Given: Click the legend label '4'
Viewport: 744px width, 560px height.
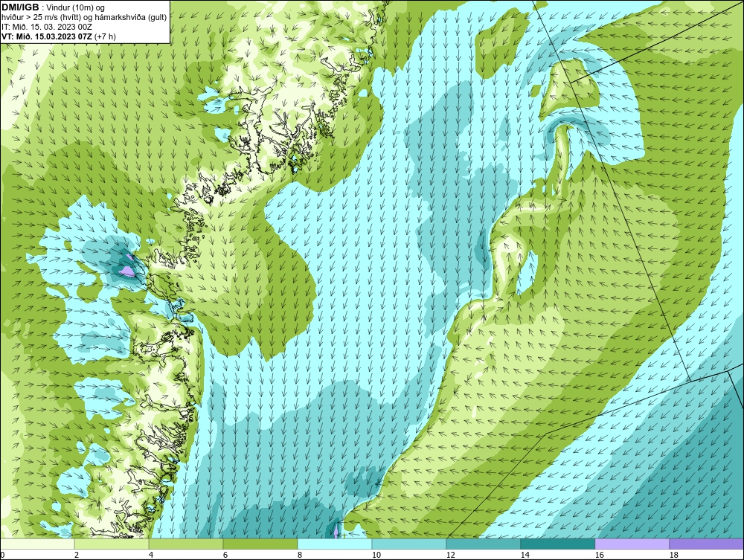Looking at the screenshot, I should [x=151, y=556].
